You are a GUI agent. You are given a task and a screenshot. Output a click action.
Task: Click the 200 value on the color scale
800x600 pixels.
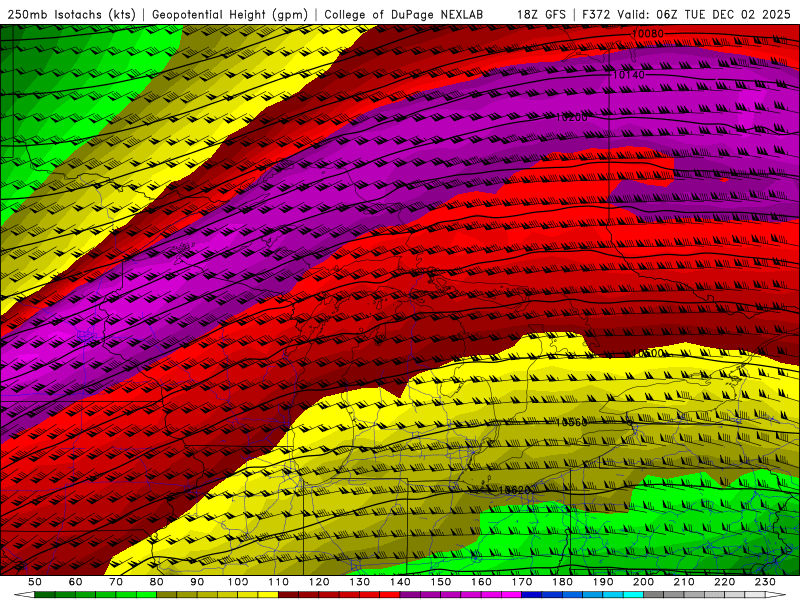(x=644, y=582)
